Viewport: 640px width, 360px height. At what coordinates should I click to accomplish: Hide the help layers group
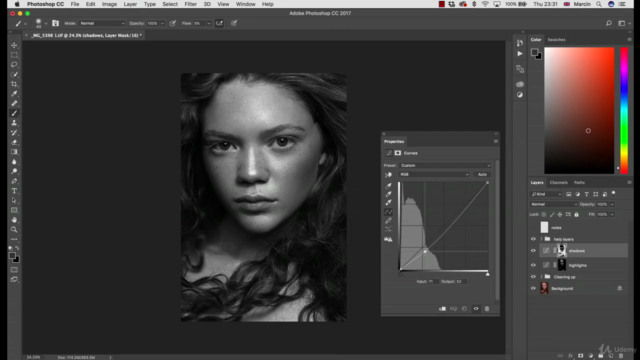tap(533, 239)
